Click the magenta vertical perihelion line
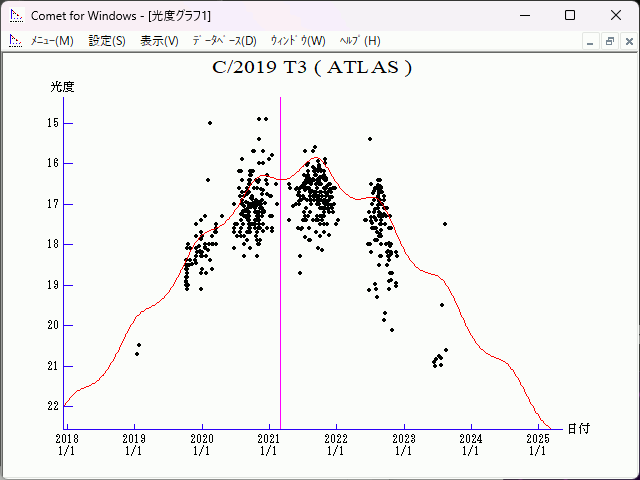 (280, 300)
